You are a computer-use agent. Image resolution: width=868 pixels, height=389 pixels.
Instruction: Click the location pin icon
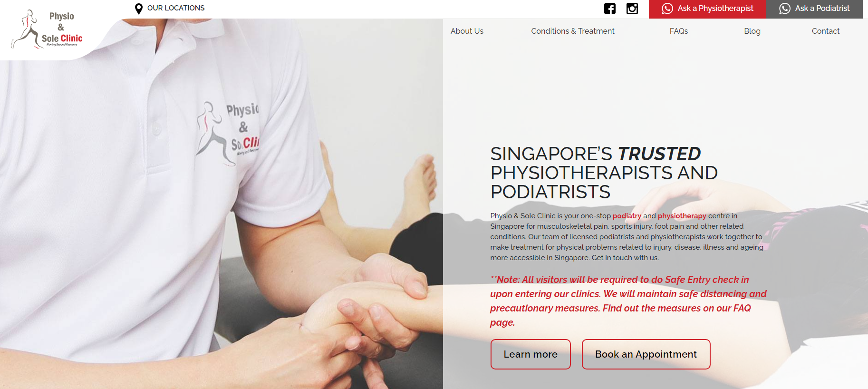point(139,9)
